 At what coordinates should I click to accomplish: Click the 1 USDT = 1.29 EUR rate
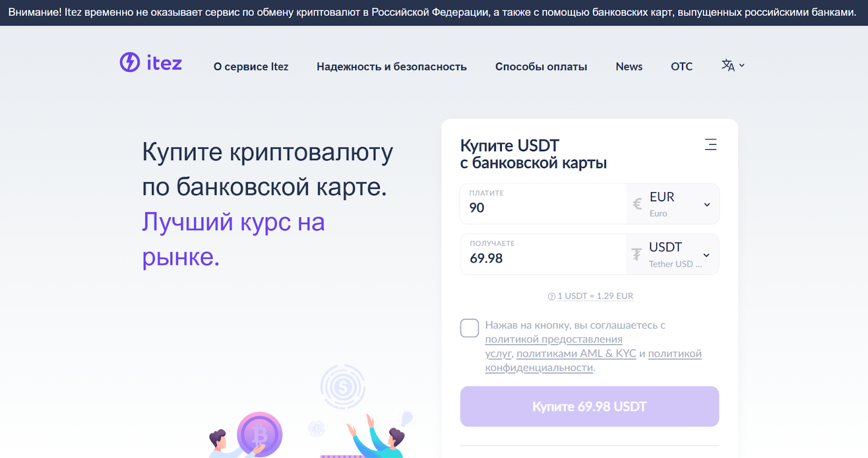[595, 296]
